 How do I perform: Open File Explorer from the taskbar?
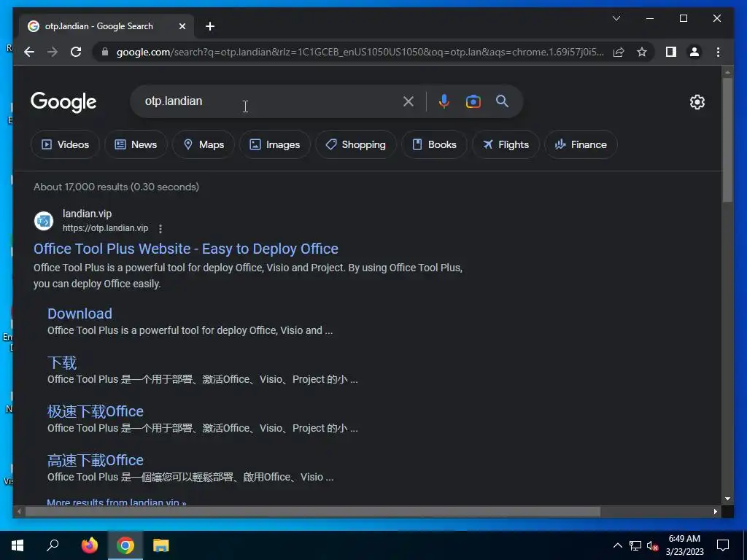coord(161,545)
